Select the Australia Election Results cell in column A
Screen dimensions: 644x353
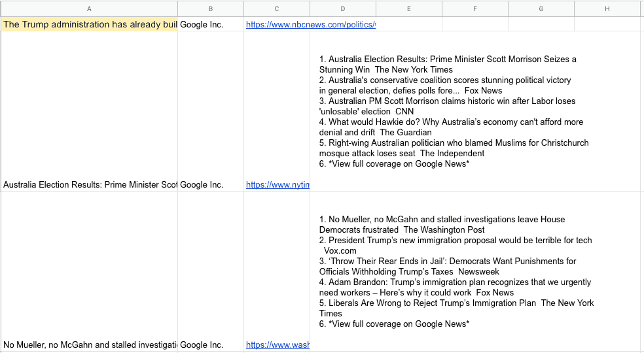(x=90, y=111)
